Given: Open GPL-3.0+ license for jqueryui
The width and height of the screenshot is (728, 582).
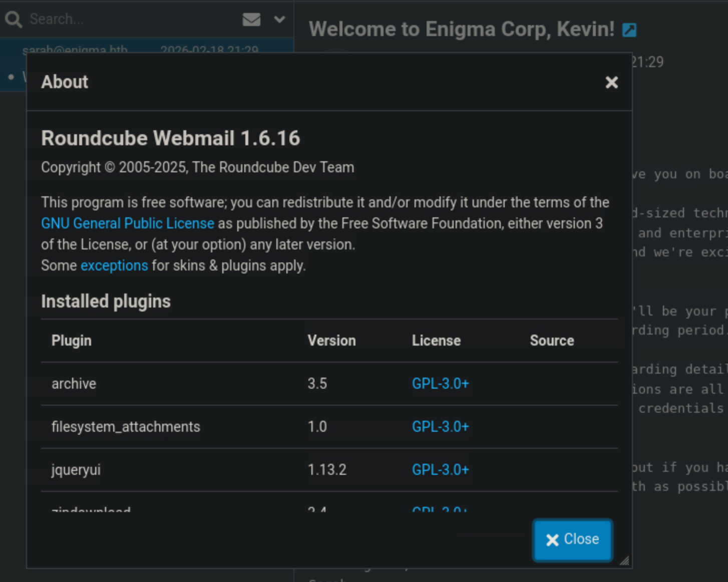Looking at the screenshot, I should 440,470.
